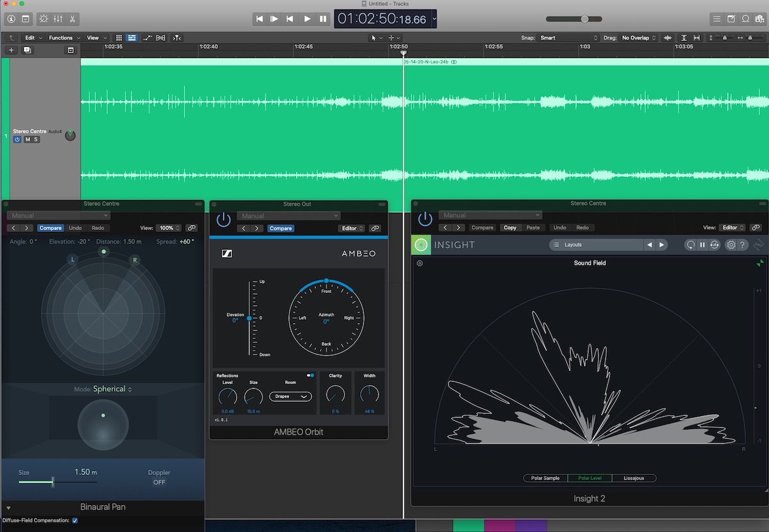This screenshot has width=769, height=532.
Task: Click the vertical auto zoom button
Action: [684, 38]
